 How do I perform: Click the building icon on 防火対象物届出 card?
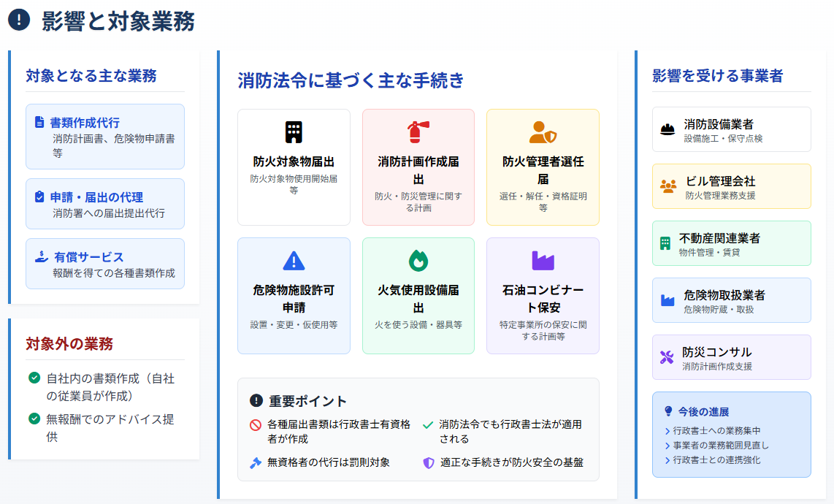294,132
